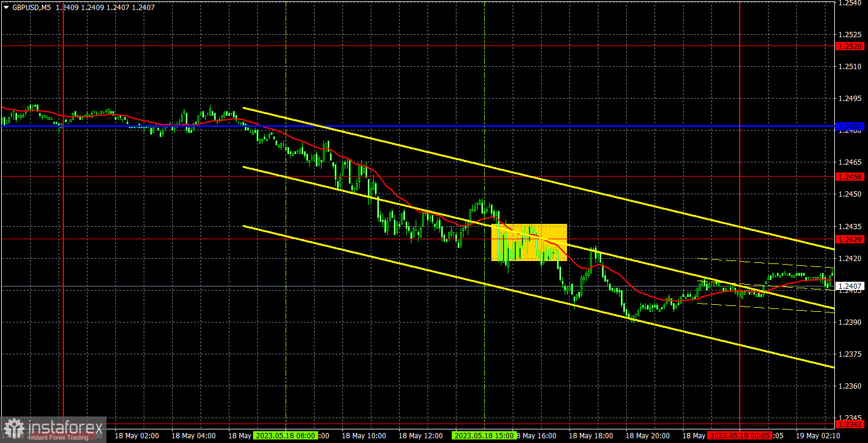Click the green 2023.05.18 08:00 time marker

pyautogui.click(x=285, y=436)
